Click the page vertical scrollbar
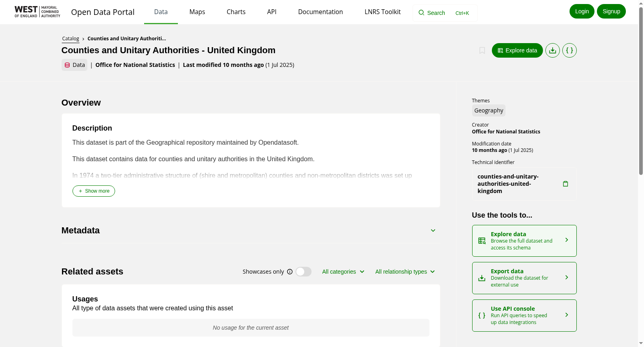Viewport: 644px width, 347px height. (641, 91)
